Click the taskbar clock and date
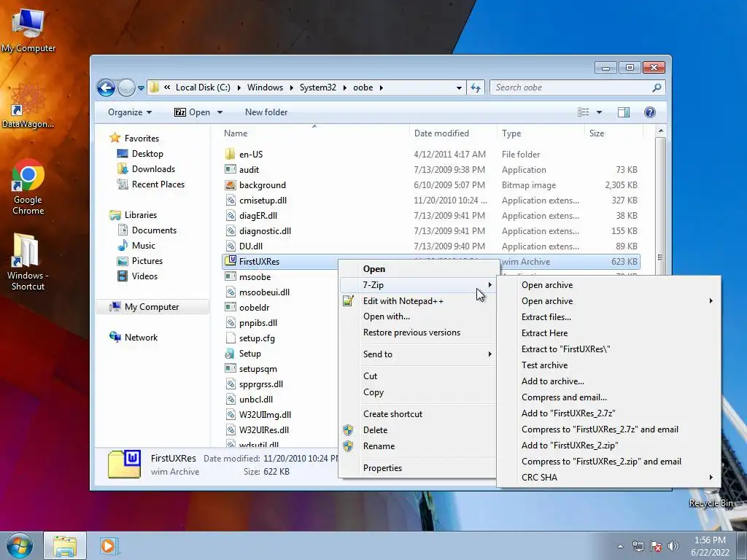The width and height of the screenshot is (747, 560). tap(710, 546)
